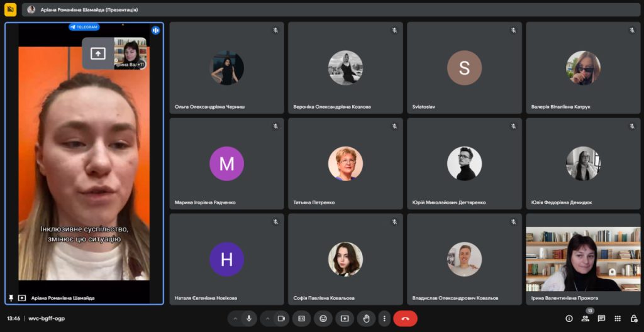Toggle the camera button

[281, 319]
